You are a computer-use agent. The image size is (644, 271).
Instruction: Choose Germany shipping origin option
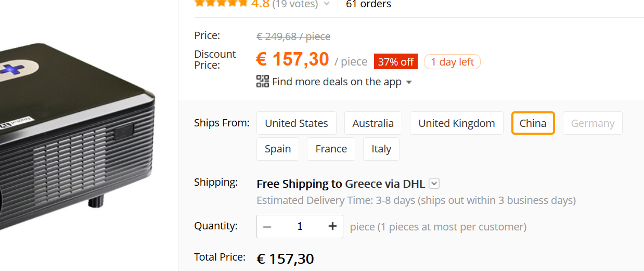(593, 123)
